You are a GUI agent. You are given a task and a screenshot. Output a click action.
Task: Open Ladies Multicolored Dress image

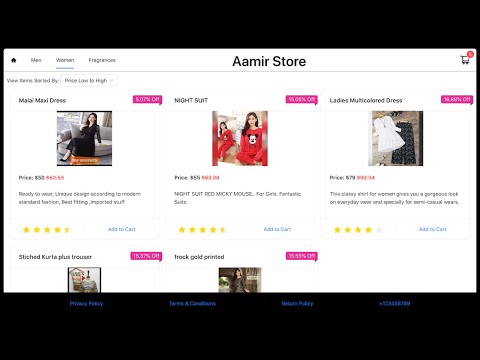click(395, 138)
